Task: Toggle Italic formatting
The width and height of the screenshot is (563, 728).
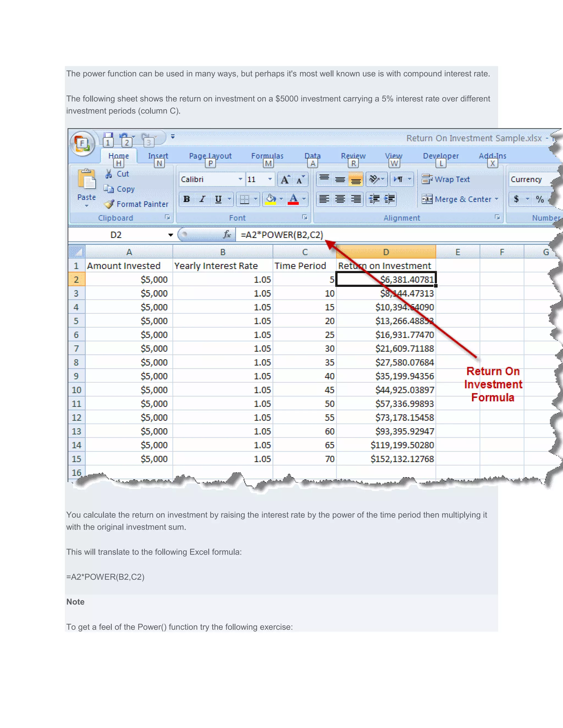Action: (x=202, y=199)
